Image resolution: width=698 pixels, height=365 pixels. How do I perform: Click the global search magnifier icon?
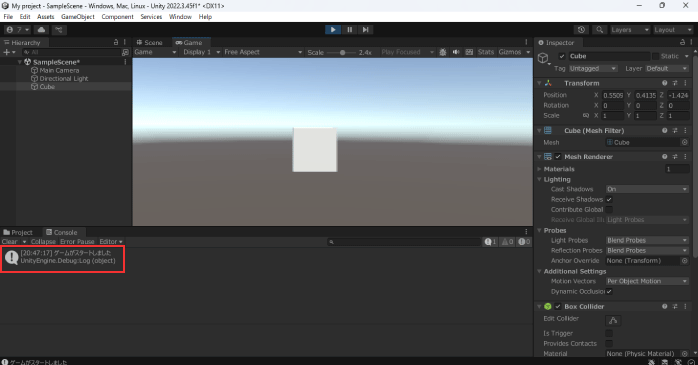click(x=600, y=29)
